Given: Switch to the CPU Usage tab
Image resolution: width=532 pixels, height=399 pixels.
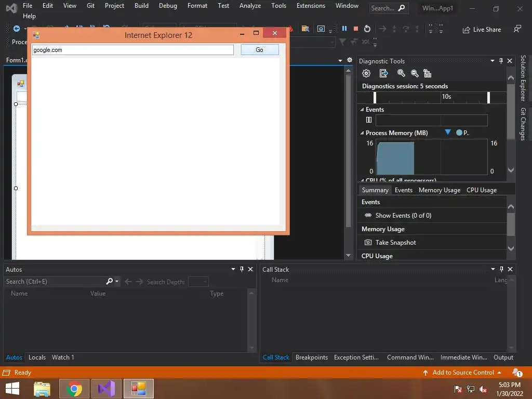Looking at the screenshot, I should (482, 190).
